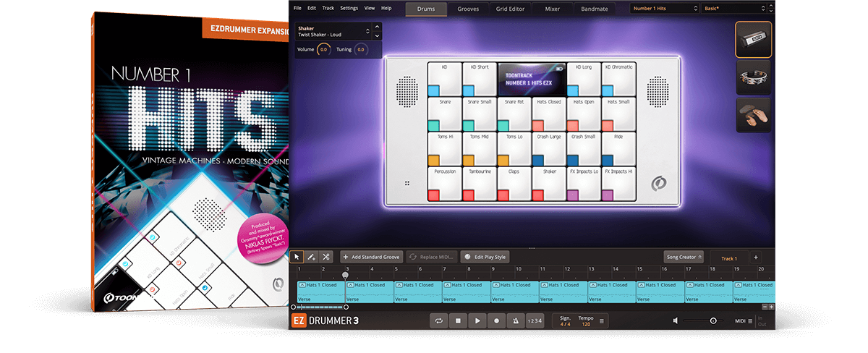The width and height of the screenshot is (868, 353).
Task: Toggle loop playback on
Action: 438,320
